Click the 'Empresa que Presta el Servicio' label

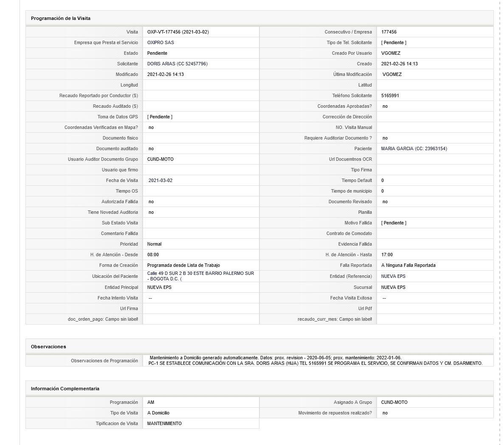(106, 43)
